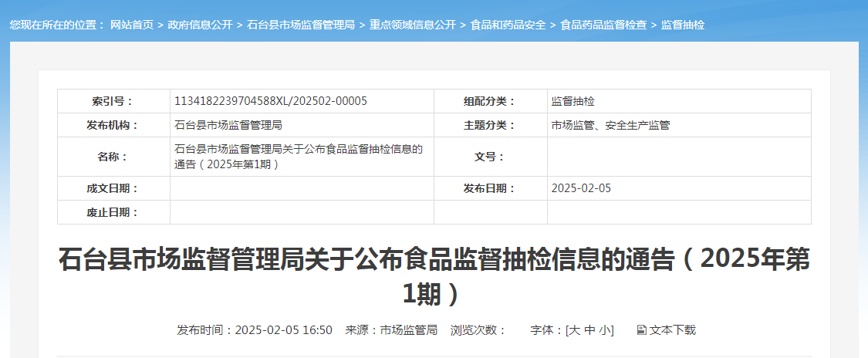This screenshot has width=868, height=358.
Task: Click the 浏览次数 counter text
Action: [x=478, y=330]
